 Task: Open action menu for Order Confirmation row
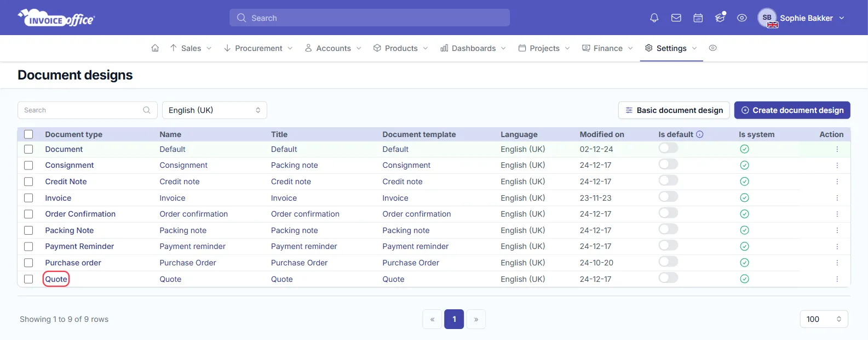coord(837,214)
